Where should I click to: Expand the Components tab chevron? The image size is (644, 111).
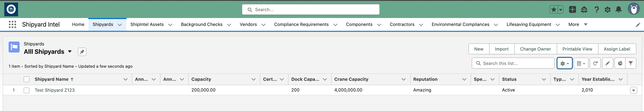click(x=379, y=25)
